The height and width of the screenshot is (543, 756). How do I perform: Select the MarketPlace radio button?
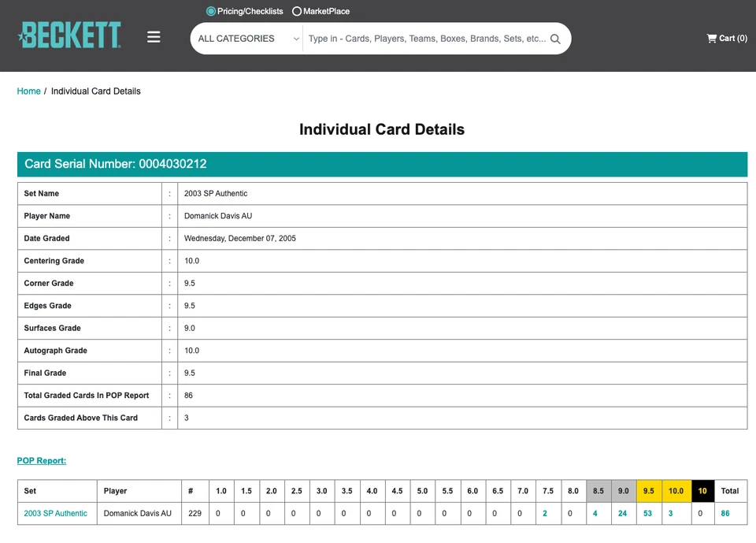click(x=297, y=12)
